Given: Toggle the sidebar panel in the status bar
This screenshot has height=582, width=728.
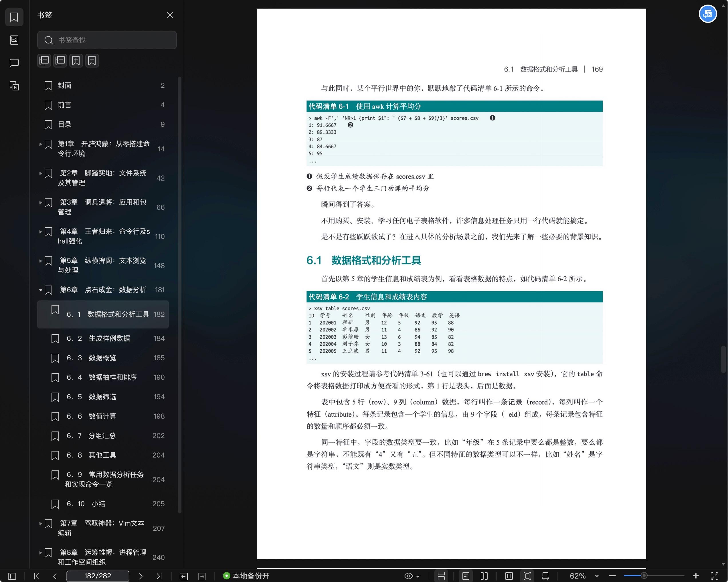Looking at the screenshot, I should (x=12, y=576).
